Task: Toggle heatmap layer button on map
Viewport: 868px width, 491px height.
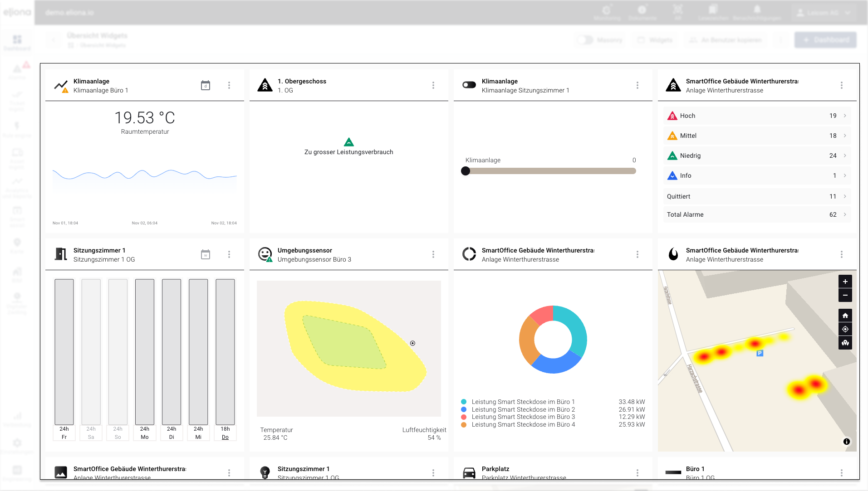Action: (845, 343)
